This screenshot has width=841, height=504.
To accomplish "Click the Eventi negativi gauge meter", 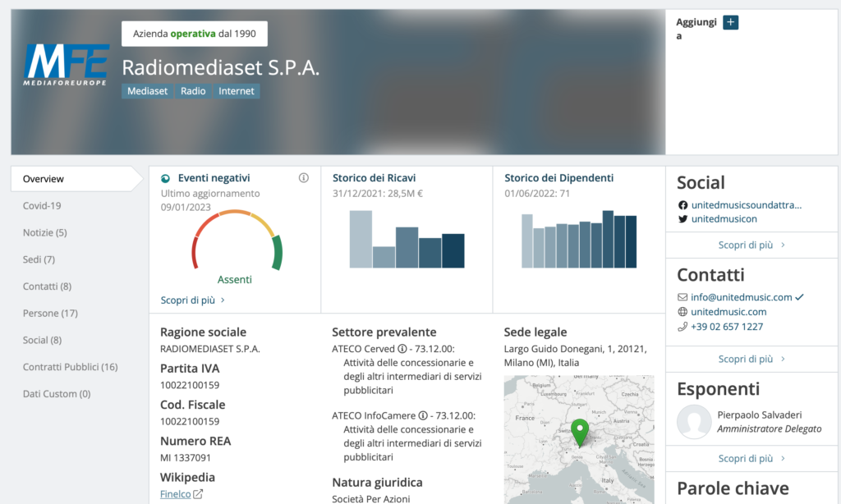I will 237,240.
